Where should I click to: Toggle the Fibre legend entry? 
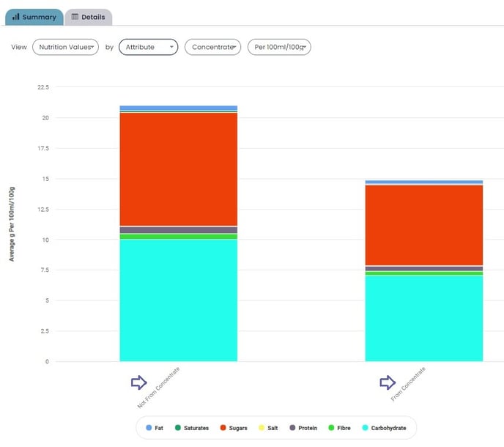coord(338,427)
